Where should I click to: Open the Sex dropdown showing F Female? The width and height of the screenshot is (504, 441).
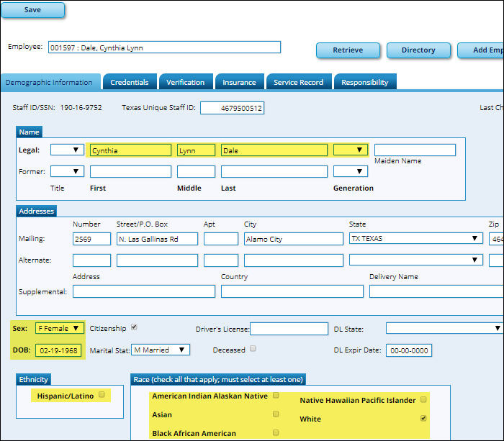coord(60,328)
